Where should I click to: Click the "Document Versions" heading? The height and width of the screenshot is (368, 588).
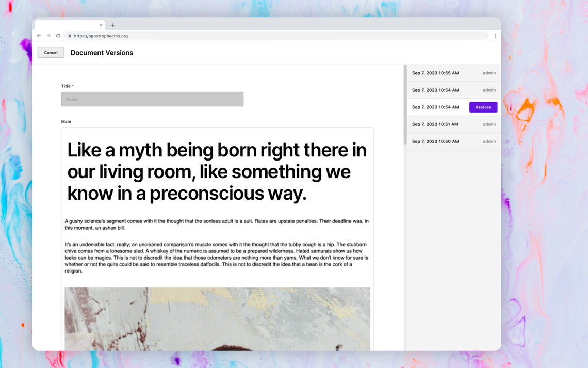click(x=102, y=53)
